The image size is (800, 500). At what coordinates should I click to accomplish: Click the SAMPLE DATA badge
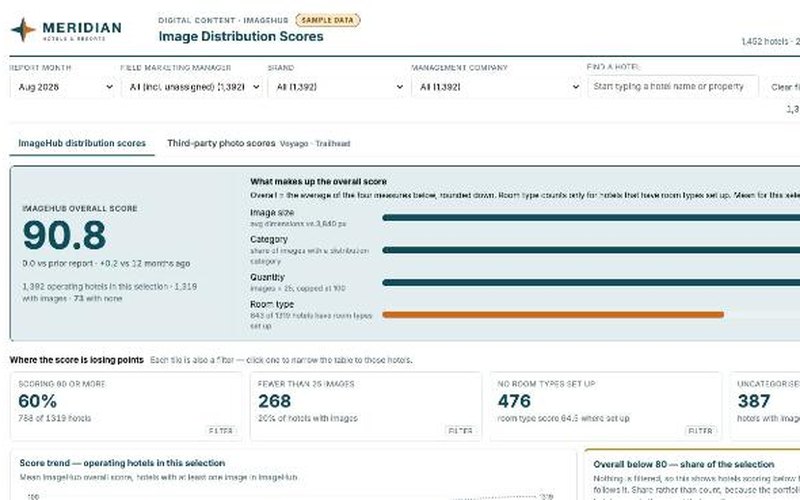[328, 20]
